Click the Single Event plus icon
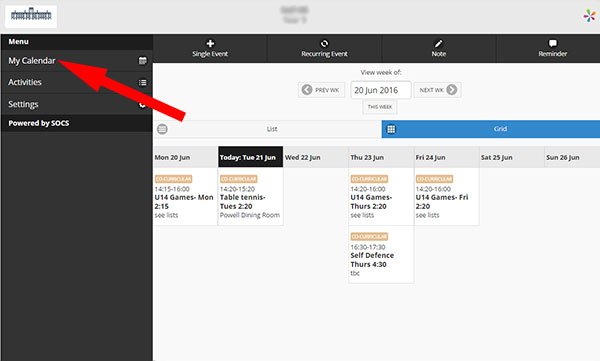 [210, 43]
